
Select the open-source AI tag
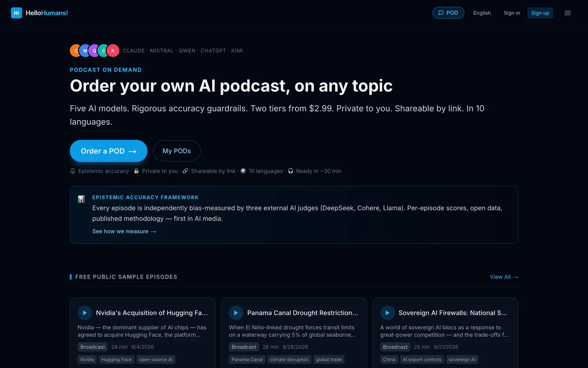click(x=155, y=360)
